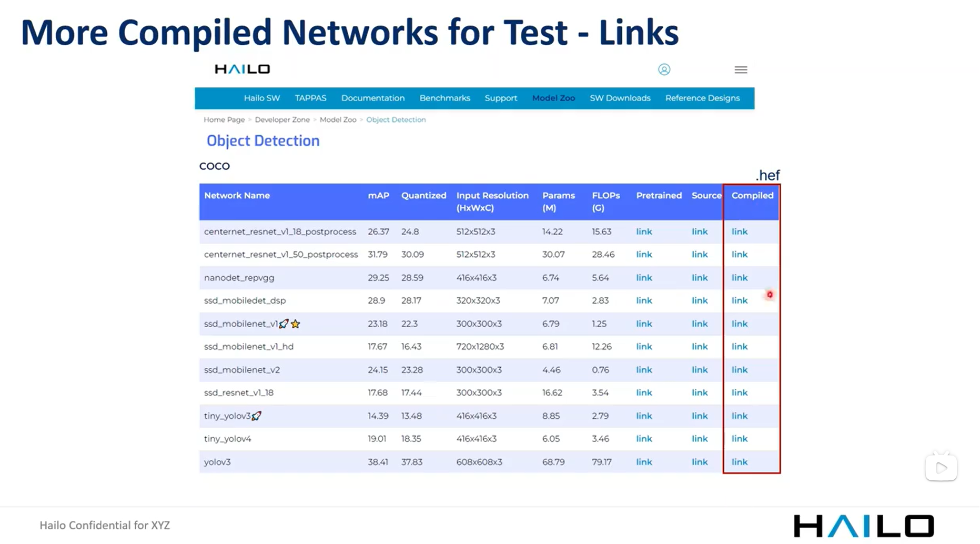Open the Model Zoo menu item
980x544 pixels.
click(x=553, y=98)
